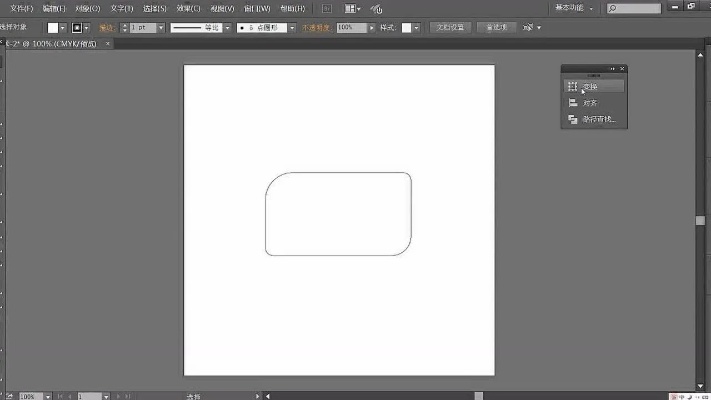The width and height of the screenshot is (711, 400).
Task: Open the 文字(T) menu
Action: (122, 9)
